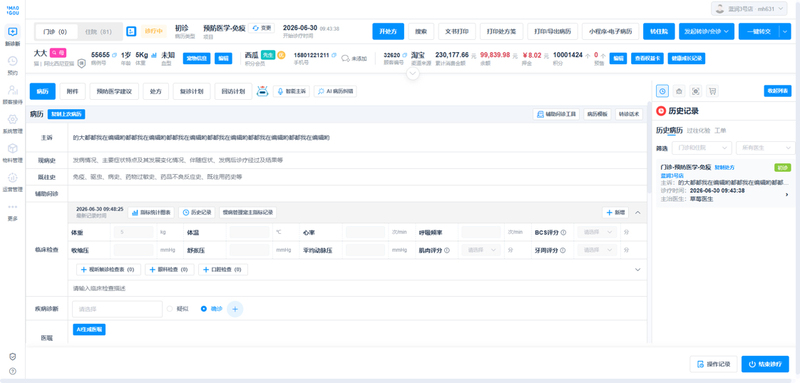Click the orange member badge beside 先生
The height and width of the screenshot is (383, 800).
[282, 55]
